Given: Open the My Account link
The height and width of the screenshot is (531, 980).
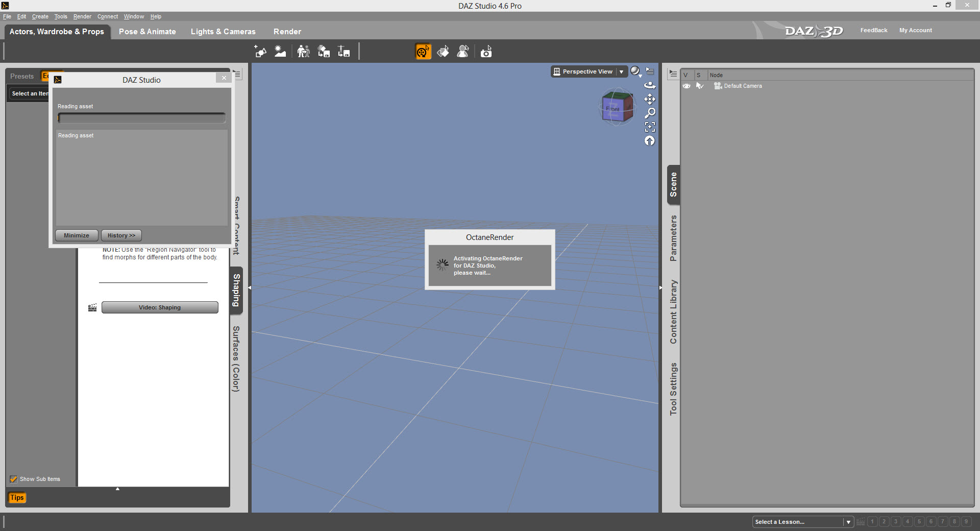Looking at the screenshot, I should [916, 30].
